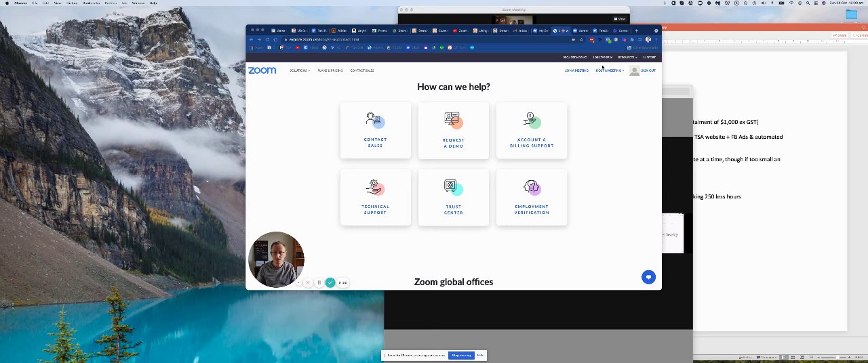
Task: Open the Bookmarks menu in macOS menu bar
Action: pyautogui.click(x=91, y=3)
